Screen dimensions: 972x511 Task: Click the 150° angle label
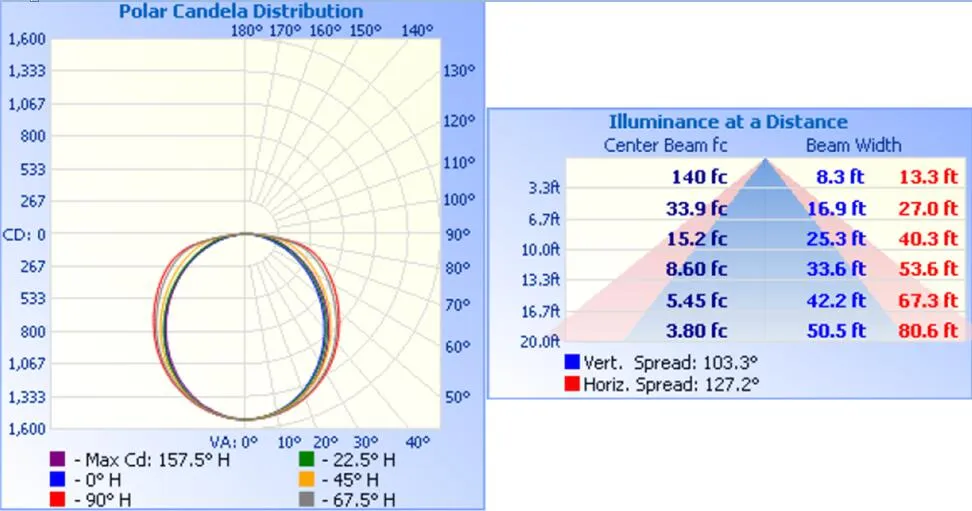click(x=365, y=30)
